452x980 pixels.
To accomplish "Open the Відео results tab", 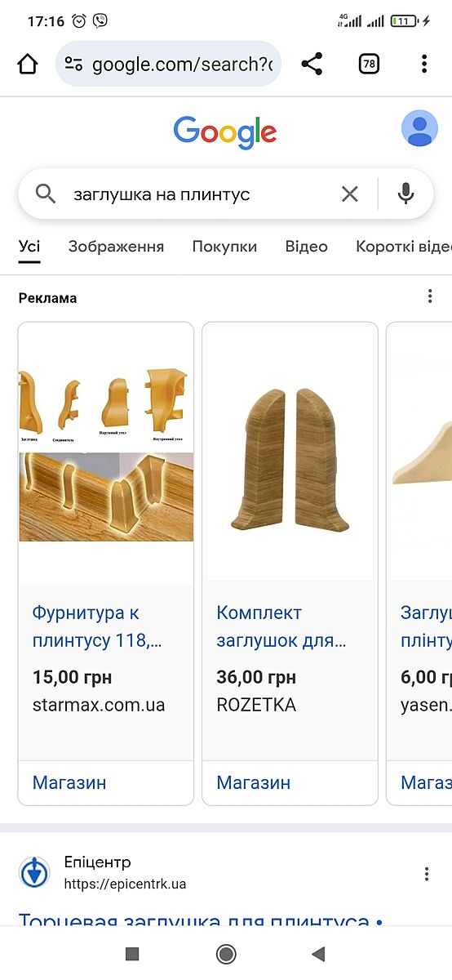I will click(306, 247).
